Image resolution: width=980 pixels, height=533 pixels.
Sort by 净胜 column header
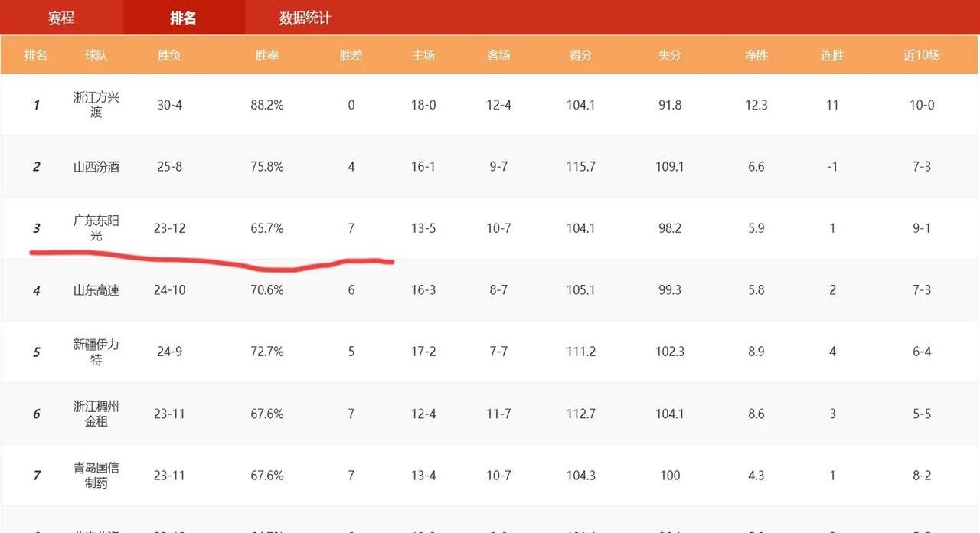[x=756, y=54]
